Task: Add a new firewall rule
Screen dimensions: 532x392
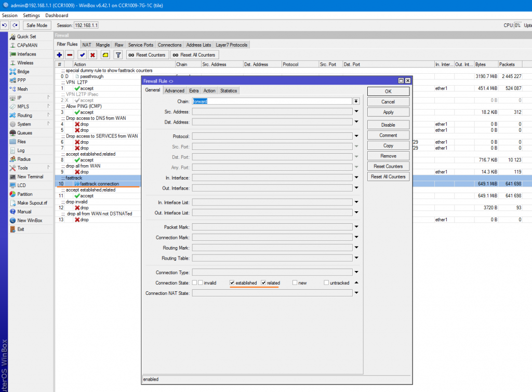Action: (59, 55)
